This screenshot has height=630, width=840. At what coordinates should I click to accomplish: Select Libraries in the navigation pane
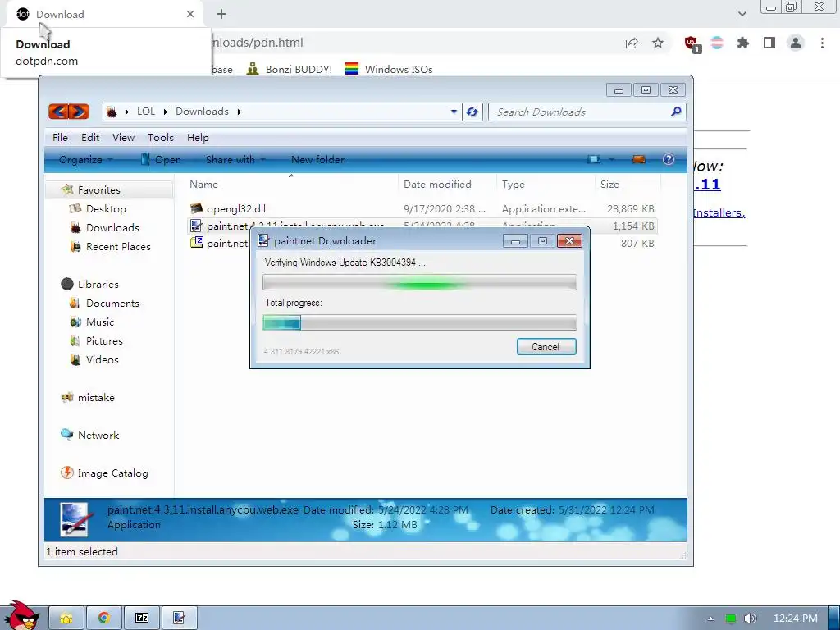(x=98, y=285)
